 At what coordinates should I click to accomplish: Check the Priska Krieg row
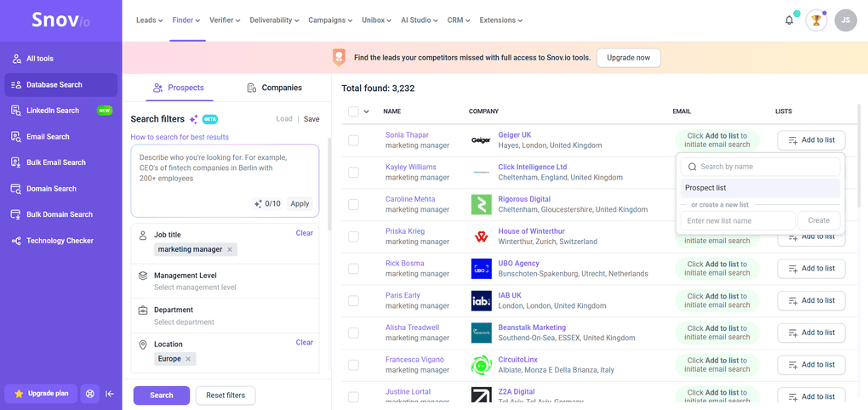click(353, 236)
